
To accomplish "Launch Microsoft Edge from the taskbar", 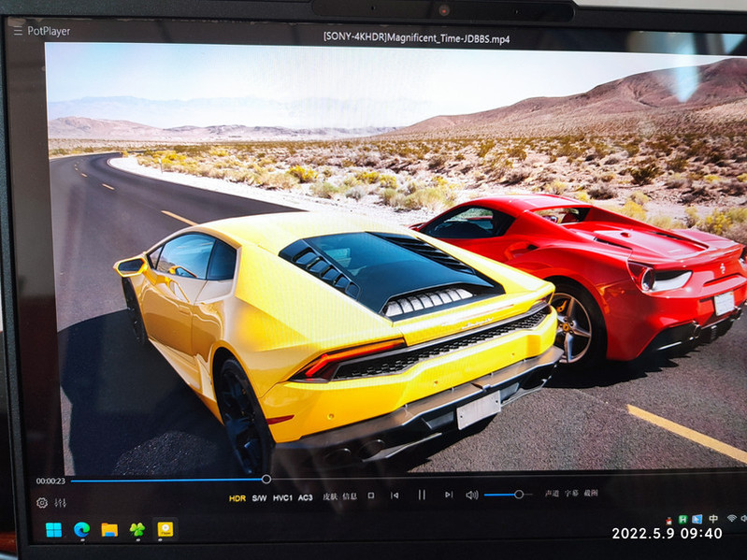I will coord(81,530).
